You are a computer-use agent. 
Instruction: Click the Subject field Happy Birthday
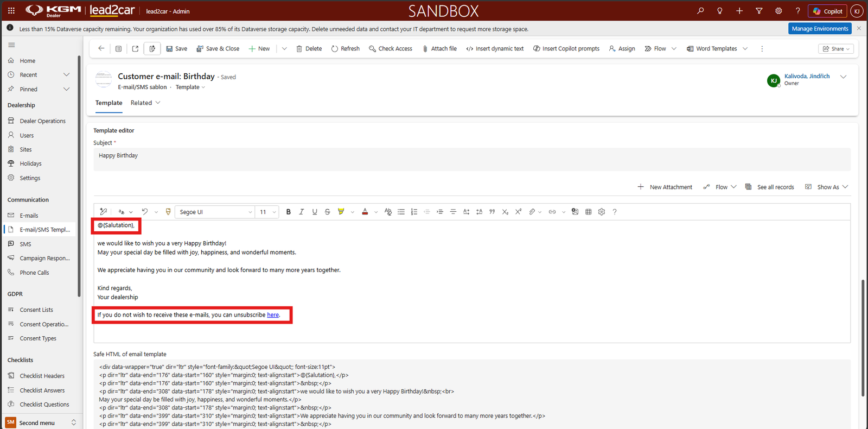[x=471, y=160]
